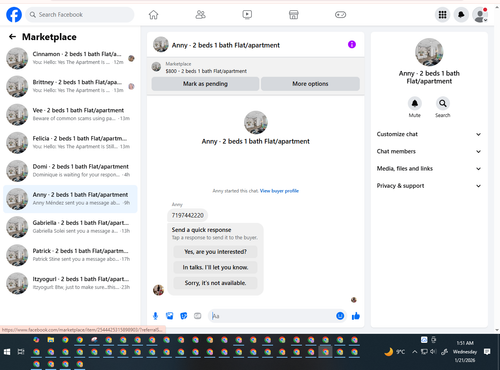The height and width of the screenshot is (370, 500).
Task: Expand Media, files and links section
Action: (429, 169)
